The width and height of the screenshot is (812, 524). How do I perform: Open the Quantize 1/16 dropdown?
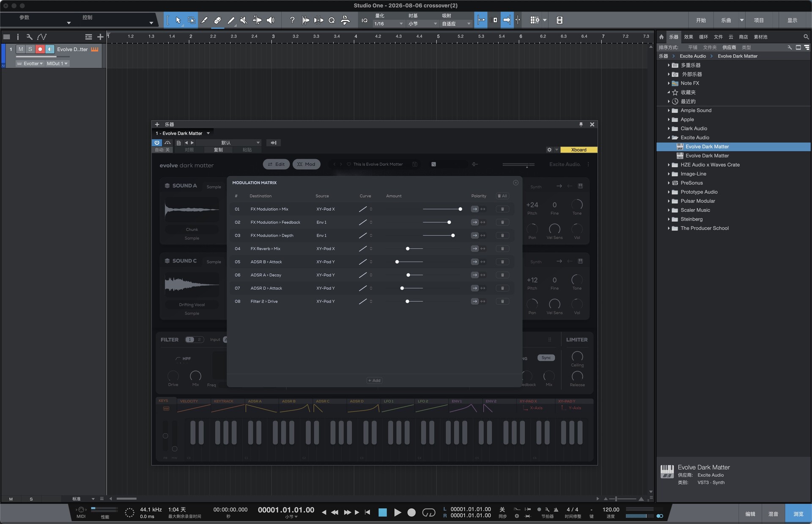(x=389, y=24)
